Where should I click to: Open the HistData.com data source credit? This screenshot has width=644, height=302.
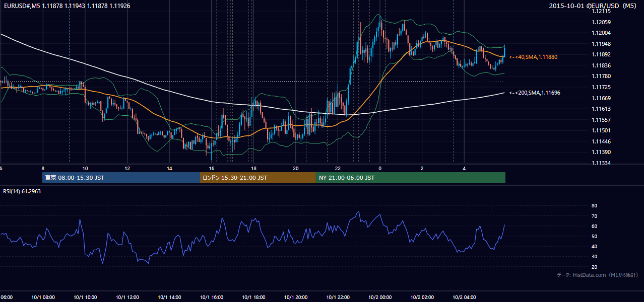click(598, 275)
